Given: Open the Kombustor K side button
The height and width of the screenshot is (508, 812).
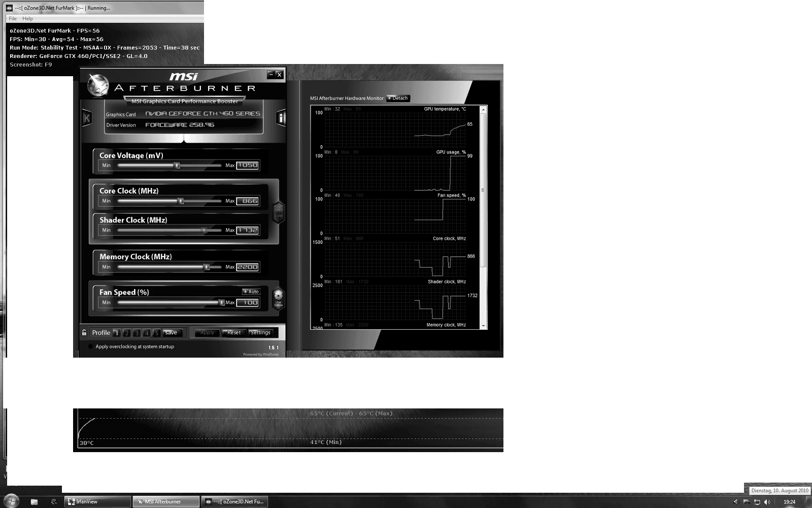Looking at the screenshot, I should click(x=87, y=118).
